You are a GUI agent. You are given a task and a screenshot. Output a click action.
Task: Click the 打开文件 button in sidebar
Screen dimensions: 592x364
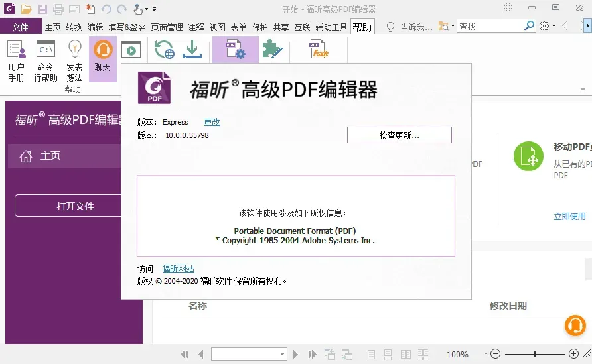click(75, 206)
